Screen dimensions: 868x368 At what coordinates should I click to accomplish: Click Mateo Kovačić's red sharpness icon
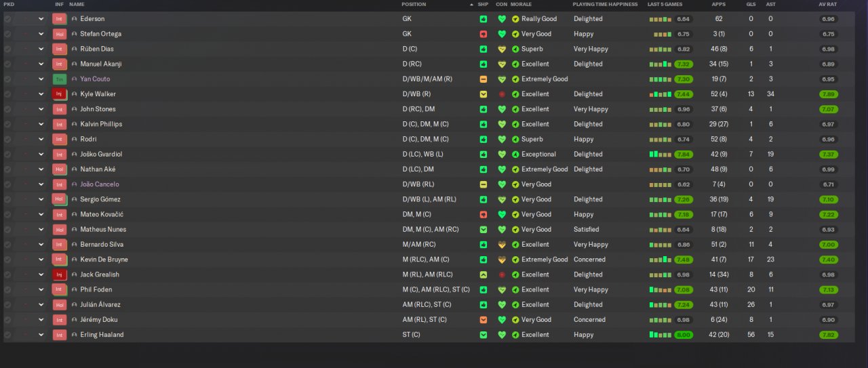point(483,214)
